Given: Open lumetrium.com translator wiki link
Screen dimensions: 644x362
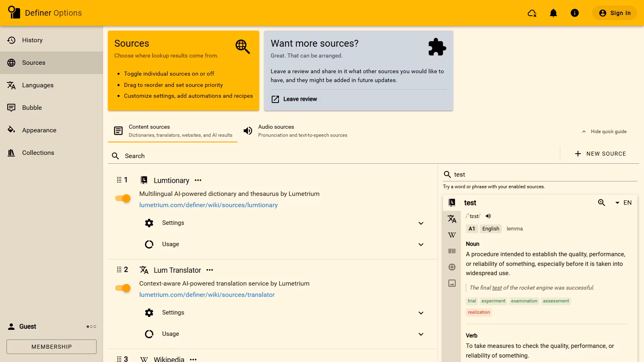Looking at the screenshot, I should click(x=207, y=294).
